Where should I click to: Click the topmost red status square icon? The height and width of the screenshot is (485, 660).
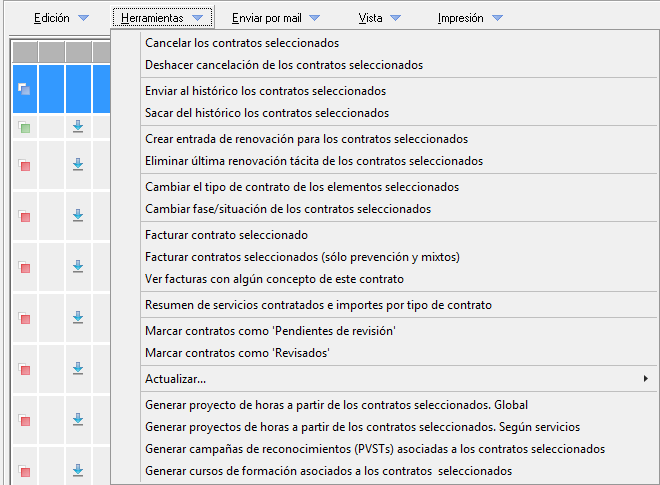coord(24,165)
